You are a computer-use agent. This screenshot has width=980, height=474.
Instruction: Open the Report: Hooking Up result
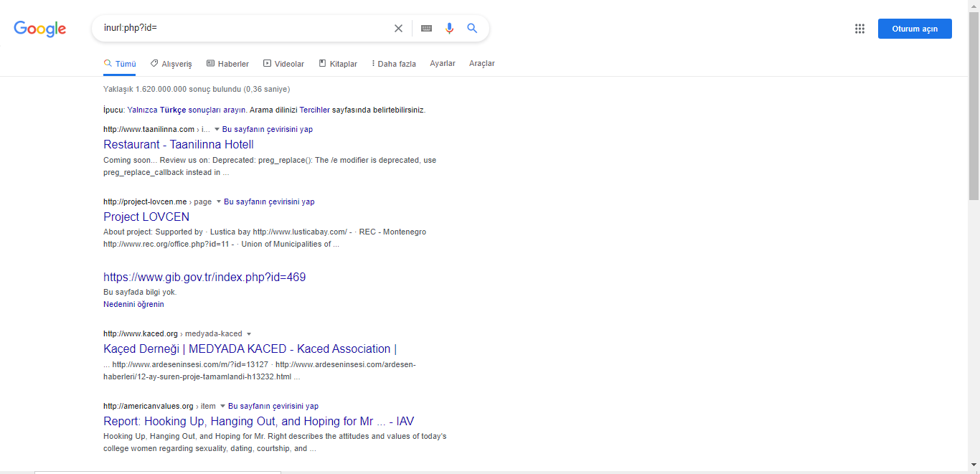pyautogui.click(x=258, y=422)
